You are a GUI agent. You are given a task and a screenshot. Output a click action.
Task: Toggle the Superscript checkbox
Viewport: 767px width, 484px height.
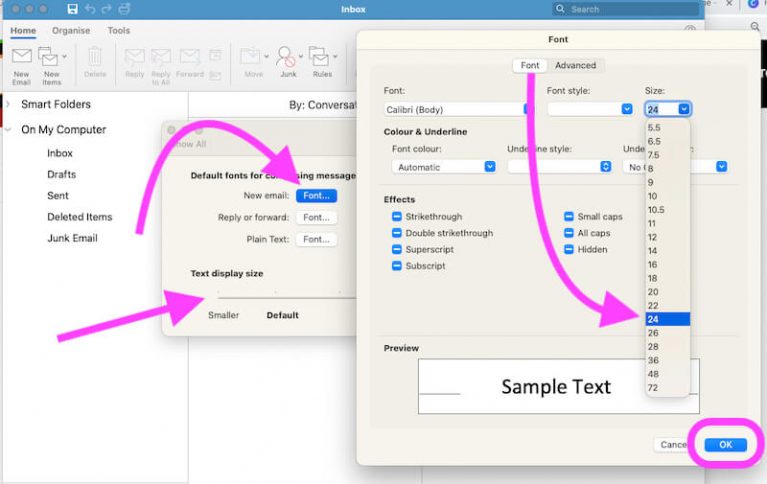pos(397,249)
